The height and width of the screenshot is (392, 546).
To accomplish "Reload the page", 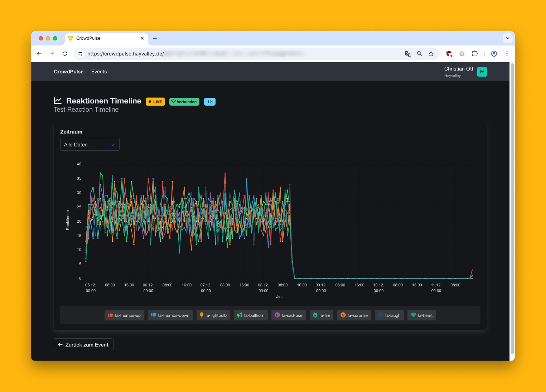I will 65,54.
